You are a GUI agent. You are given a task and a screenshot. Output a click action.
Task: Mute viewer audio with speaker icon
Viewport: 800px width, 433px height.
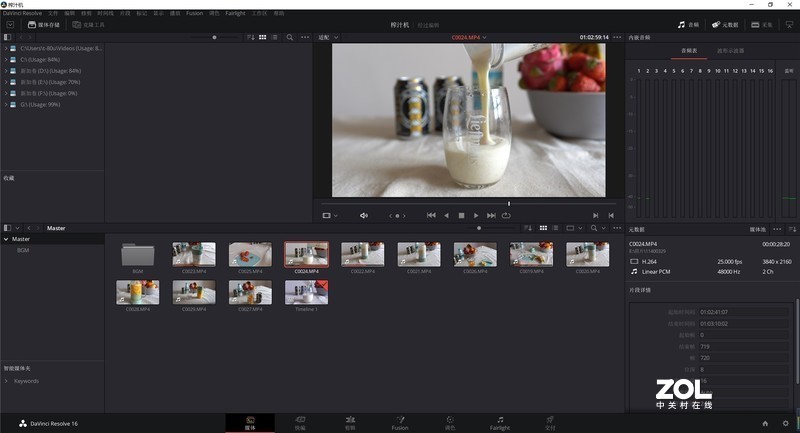tap(364, 215)
